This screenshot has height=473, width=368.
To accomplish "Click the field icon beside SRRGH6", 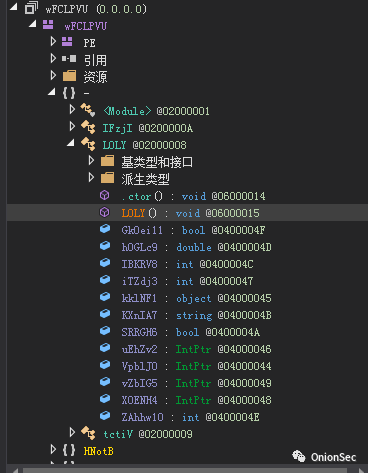I will click(105, 331).
